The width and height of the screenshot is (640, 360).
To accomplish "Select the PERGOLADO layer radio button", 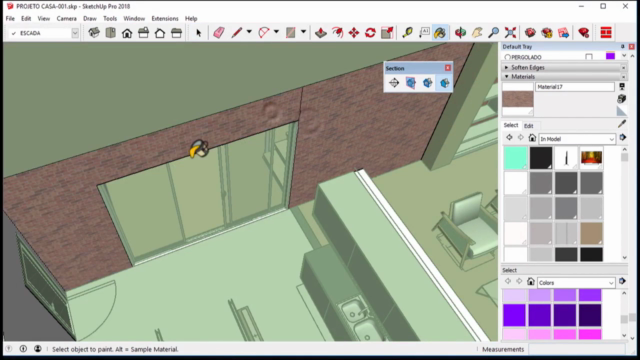I will 507,57.
